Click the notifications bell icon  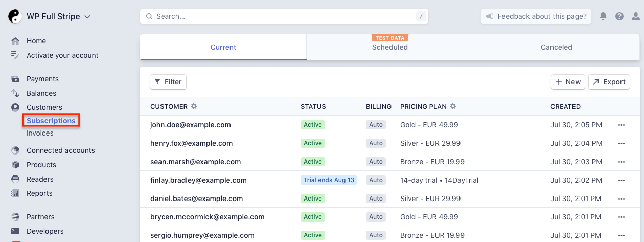[603, 16]
